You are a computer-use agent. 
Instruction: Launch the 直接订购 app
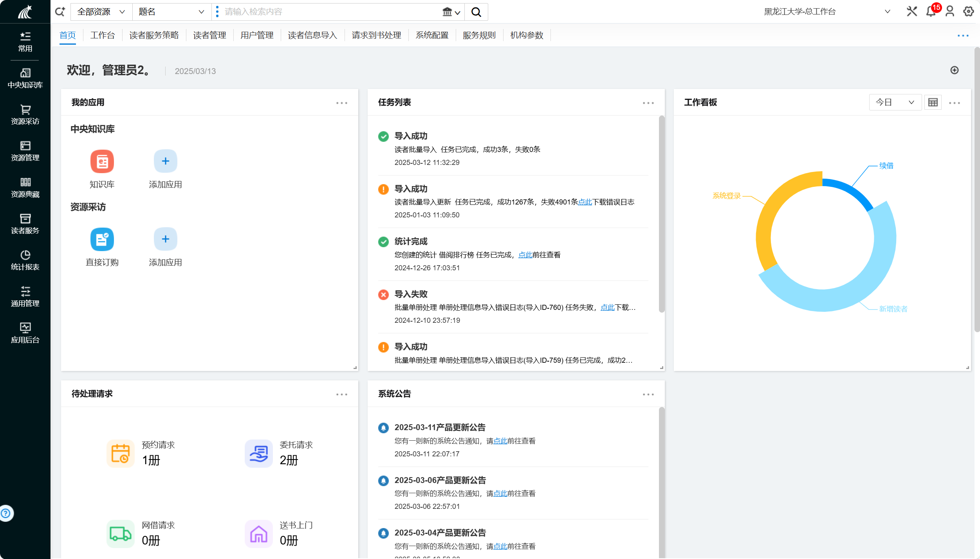pos(102,239)
